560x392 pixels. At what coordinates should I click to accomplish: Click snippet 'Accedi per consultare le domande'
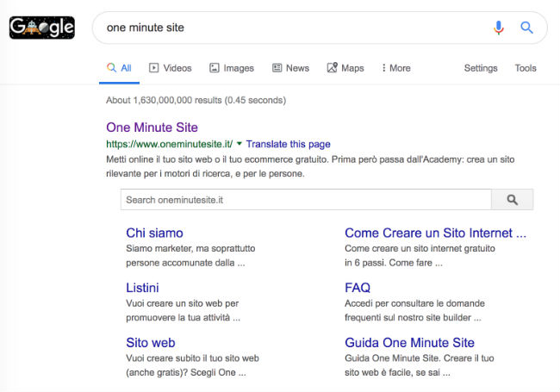[x=414, y=303]
